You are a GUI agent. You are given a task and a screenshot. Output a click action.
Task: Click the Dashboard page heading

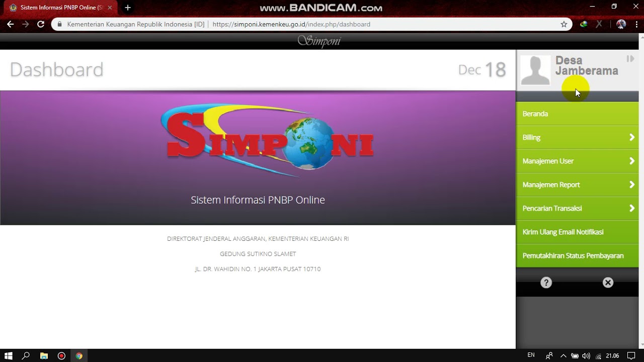pos(56,69)
